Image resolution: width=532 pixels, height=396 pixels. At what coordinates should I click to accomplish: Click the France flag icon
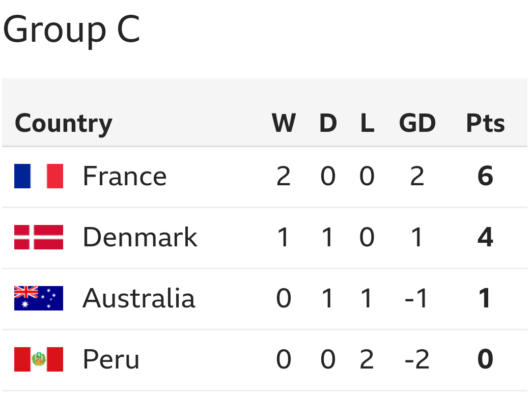click(39, 176)
